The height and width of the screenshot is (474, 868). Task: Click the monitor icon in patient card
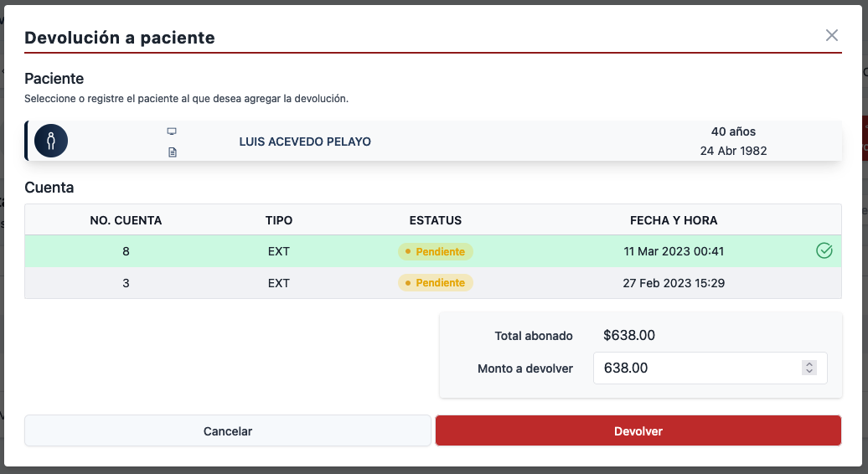coord(172,131)
